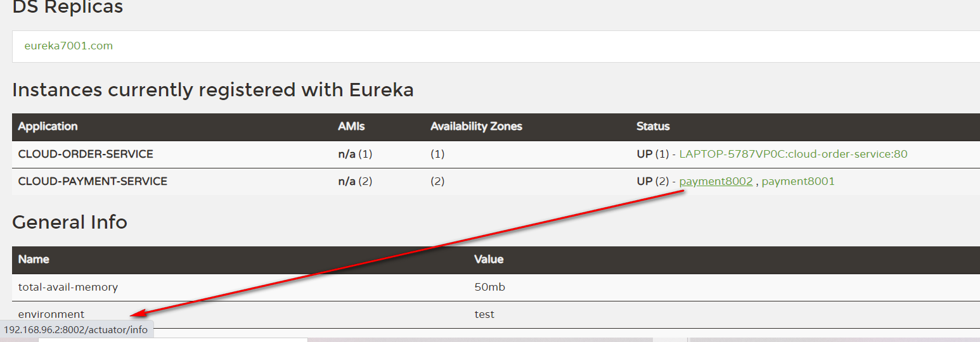This screenshot has width=980, height=342.
Task: Click the Value column header in General Info
Action: point(489,259)
